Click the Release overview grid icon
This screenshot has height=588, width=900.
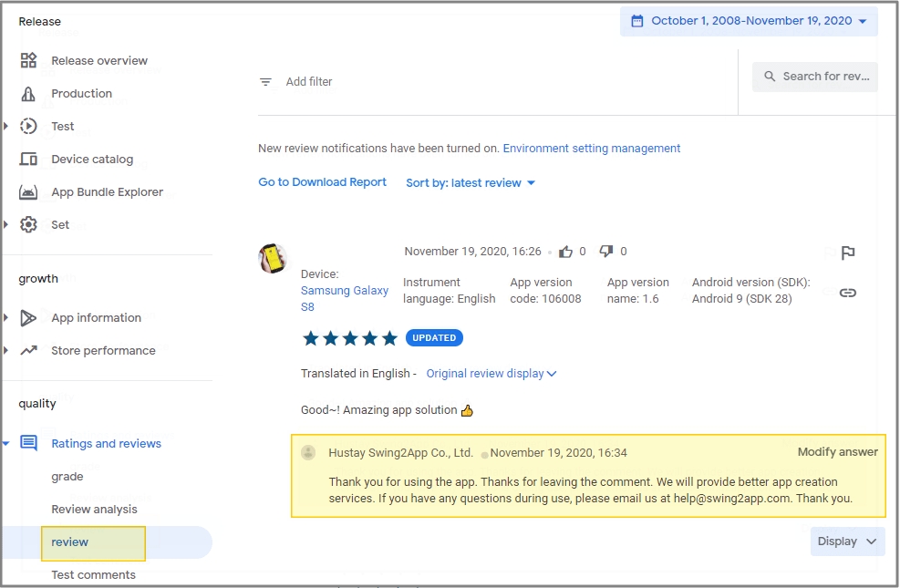click(29, 61)
